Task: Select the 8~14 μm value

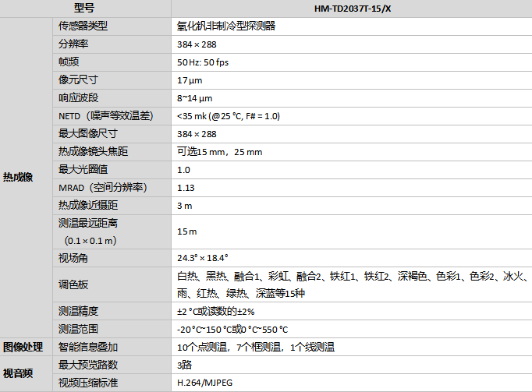Action: tap(194, 98)
